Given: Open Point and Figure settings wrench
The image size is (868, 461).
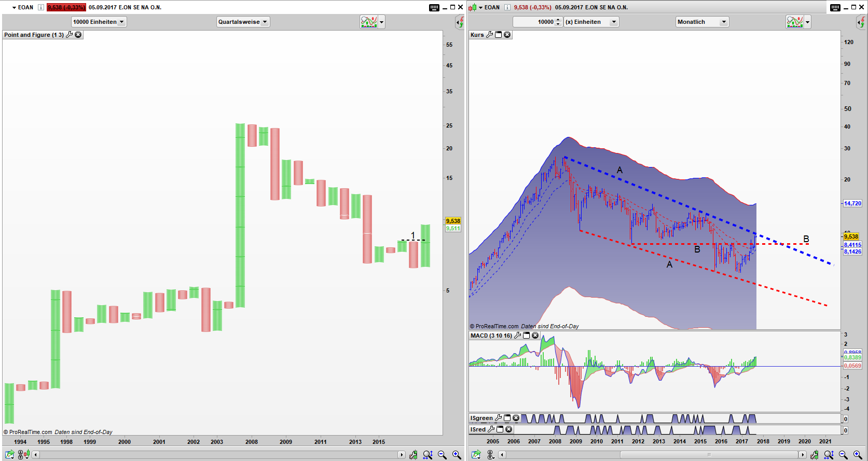Looking at the screenshot, I should (x=70, y=35).
